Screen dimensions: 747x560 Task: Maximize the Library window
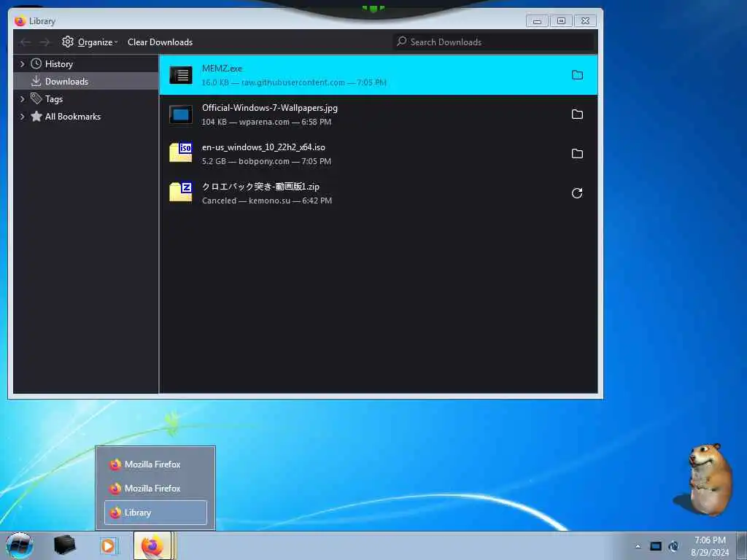pyautogui.click(x=561, y=21)
